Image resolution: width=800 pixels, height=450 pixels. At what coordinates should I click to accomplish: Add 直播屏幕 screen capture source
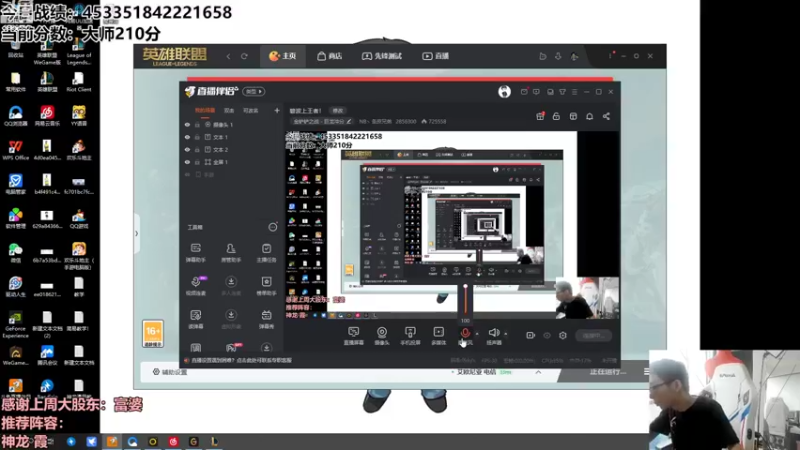(354, 336)
